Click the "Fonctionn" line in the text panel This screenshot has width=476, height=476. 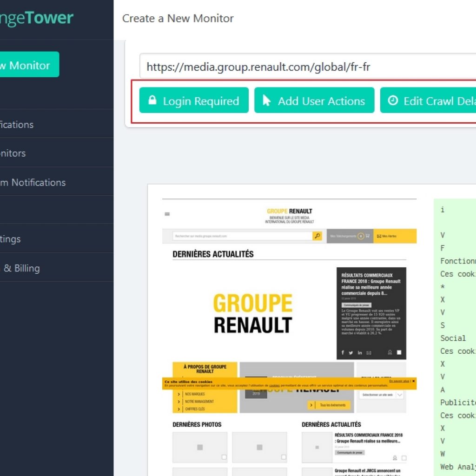tap(458, 261)
